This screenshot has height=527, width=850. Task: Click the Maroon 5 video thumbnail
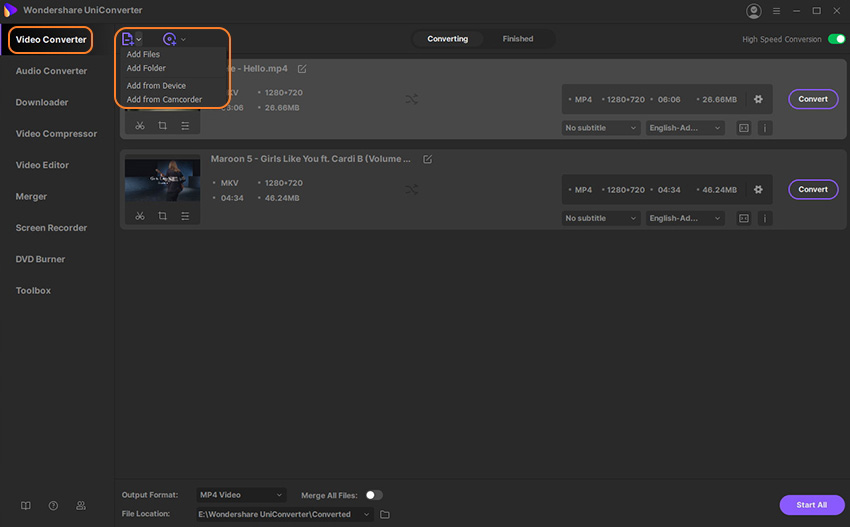(x=162, y=180)
